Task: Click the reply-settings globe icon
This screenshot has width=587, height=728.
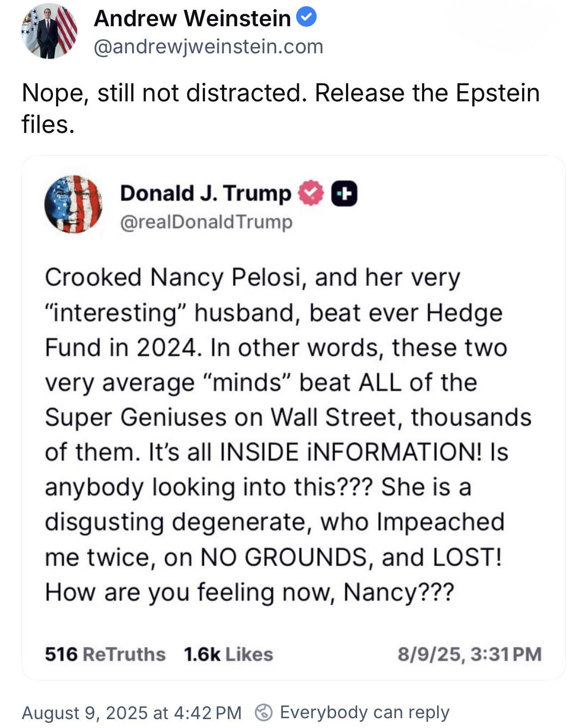Action: (263, 712)
